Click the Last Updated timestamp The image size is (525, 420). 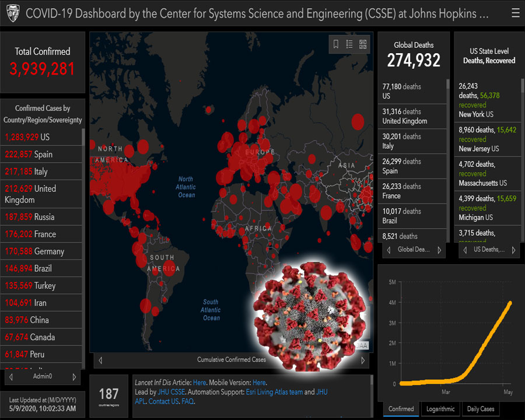click(43, 404)
